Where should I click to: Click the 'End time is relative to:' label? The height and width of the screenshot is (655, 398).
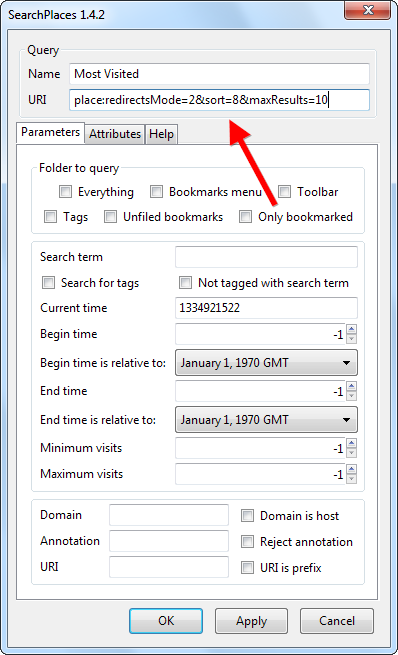tap(98, 419)
